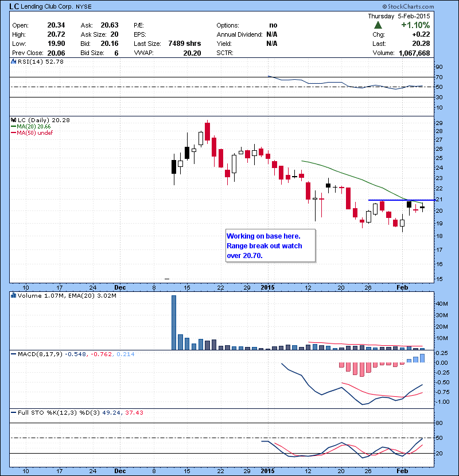Screen dimensions: 459x476
Task: Click the tall first-day volume bar
Action: (174, 323)
